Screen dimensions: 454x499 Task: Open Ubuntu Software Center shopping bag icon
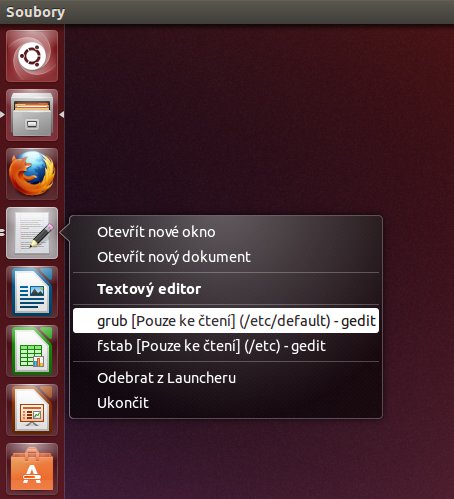pyautogui.click(x=32, y=469)
